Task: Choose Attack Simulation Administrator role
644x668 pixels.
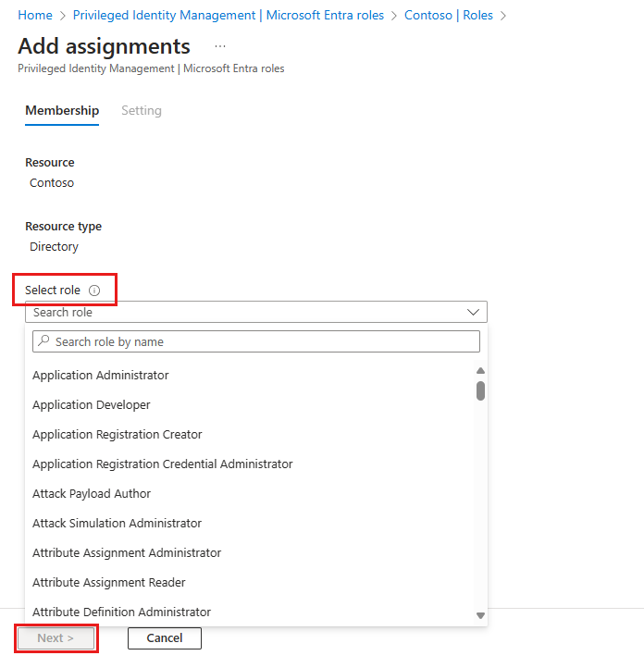Action: click(117, 524)
